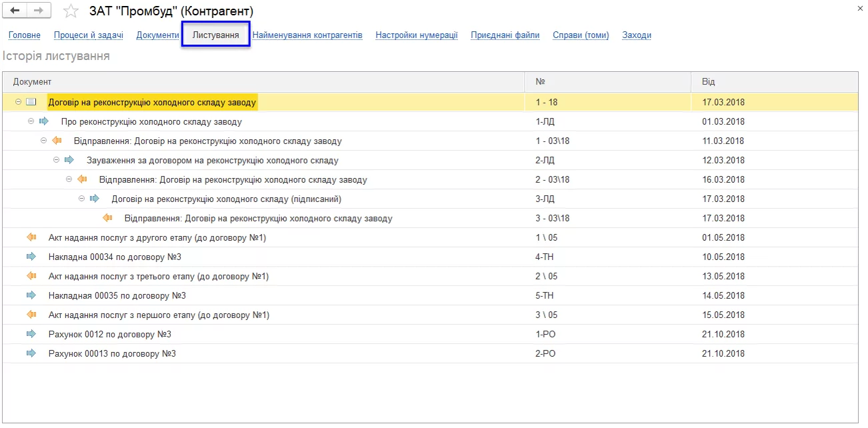This screenshot has height=428, width=868.
Task: Close the counterparty window with X button
Action: (859, 8)
